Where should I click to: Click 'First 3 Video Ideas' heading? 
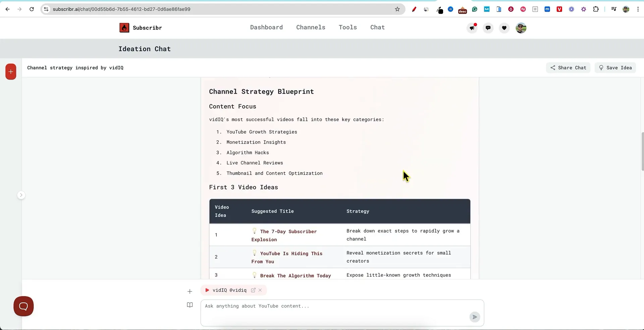244,187
